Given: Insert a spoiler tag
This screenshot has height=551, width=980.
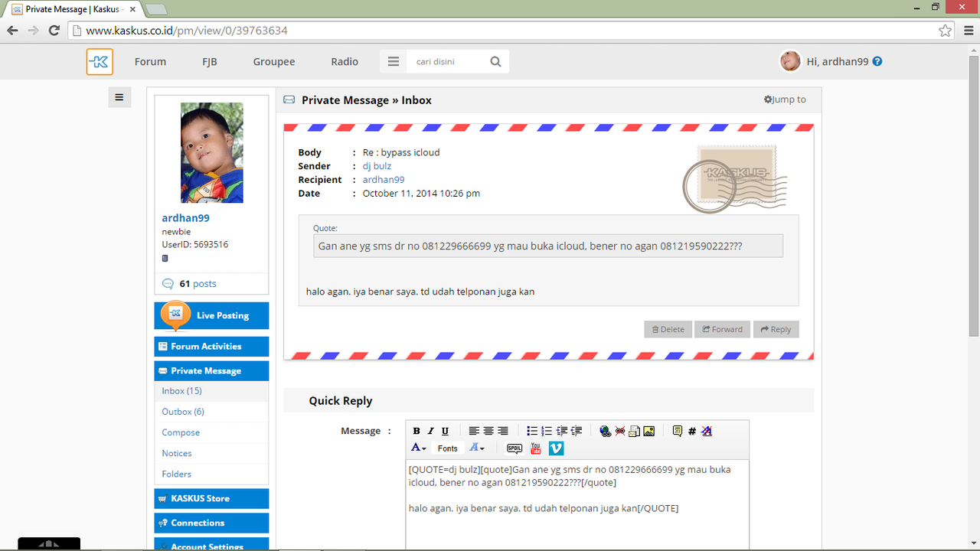Looking at the screenshot, I should [514, 448].
